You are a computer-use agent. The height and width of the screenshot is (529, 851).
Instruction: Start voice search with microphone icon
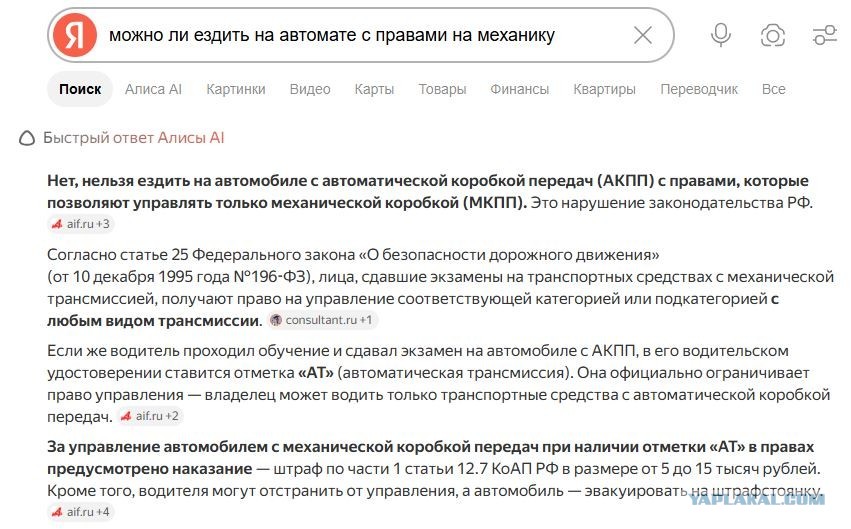click(x=721, y=35)
